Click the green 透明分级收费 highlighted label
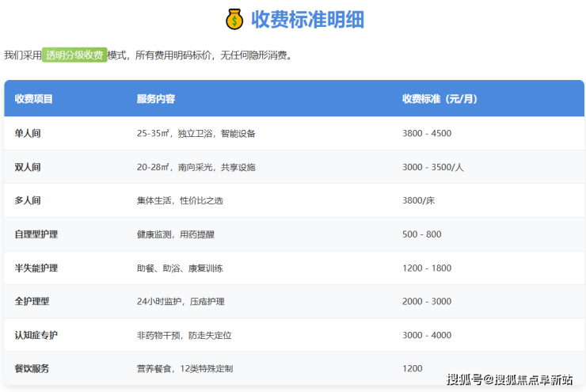 [x=74, y=55]
